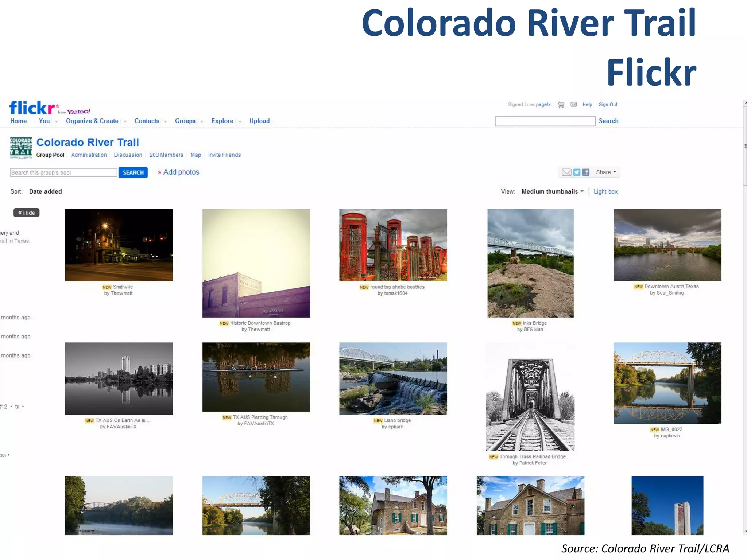Open Groups menu
The image size is (747, 560).
click(x=185, y=121)
